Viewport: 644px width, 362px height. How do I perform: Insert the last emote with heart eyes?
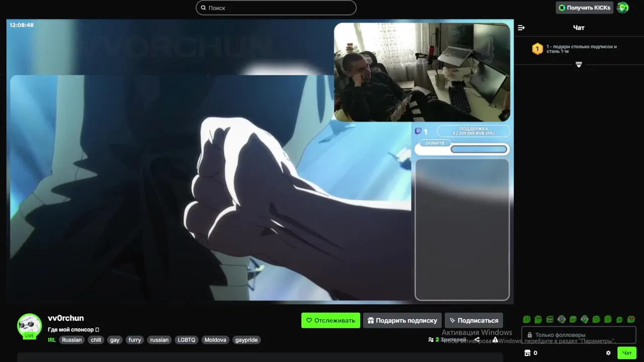click(x=631, y=319)
